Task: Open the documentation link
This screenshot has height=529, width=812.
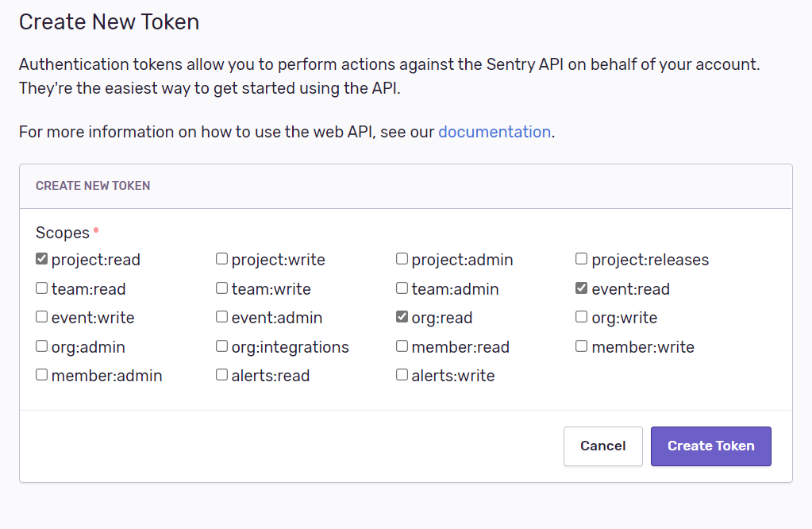Action: pos(494,132)
